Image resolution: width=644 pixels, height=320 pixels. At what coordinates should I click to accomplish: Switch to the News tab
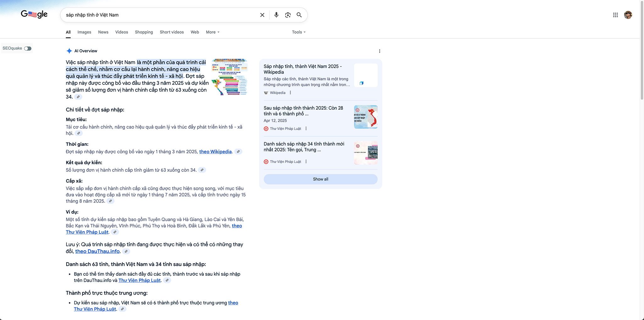click(103, 32)
